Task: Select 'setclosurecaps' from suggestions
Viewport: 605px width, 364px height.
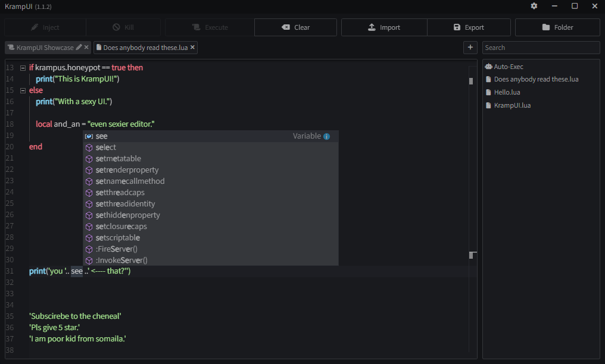Action: 211,227
